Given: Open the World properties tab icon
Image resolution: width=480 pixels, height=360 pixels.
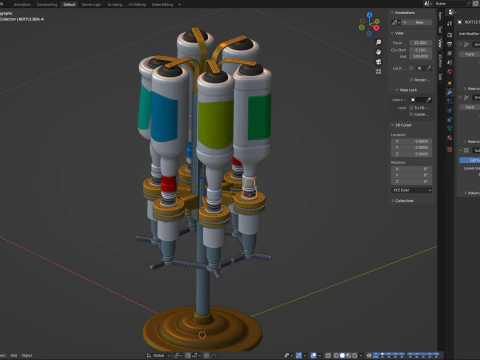Looking at the screenshot, I should tap(450, 71).
